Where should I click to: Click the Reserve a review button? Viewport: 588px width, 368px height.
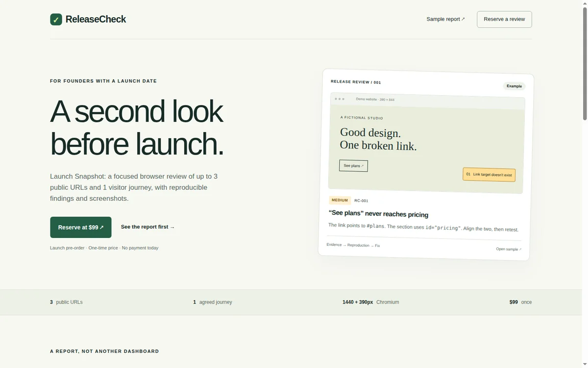(504, 19)
